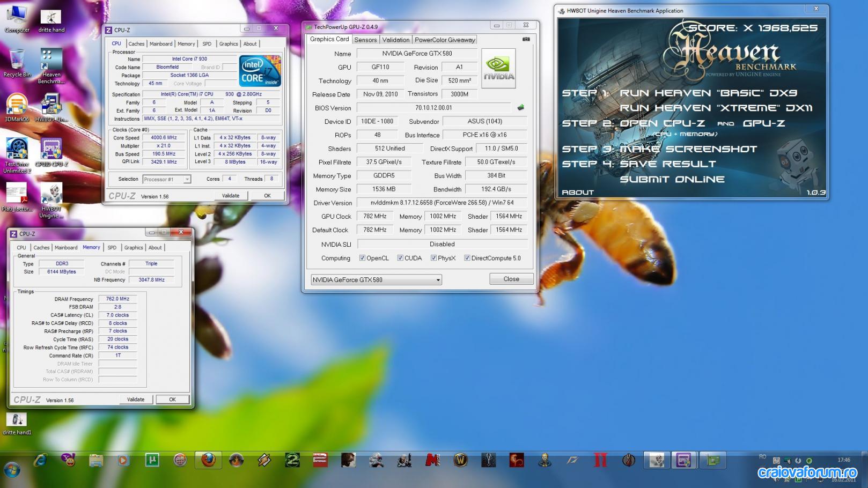
Task: Click ABOUT in the HWBOT window
Action: pos(578,193)
